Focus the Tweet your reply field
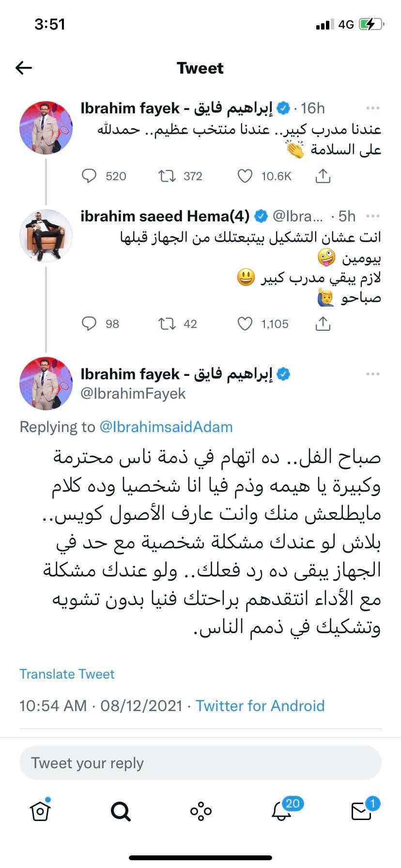Screen dimensions: 401x868 [x=200, y=763]
